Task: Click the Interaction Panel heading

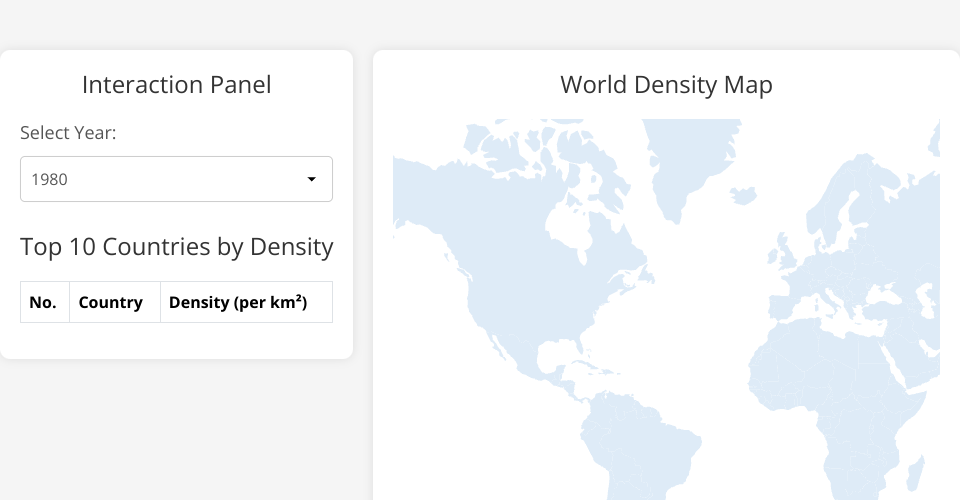Action: click(176, 85)
